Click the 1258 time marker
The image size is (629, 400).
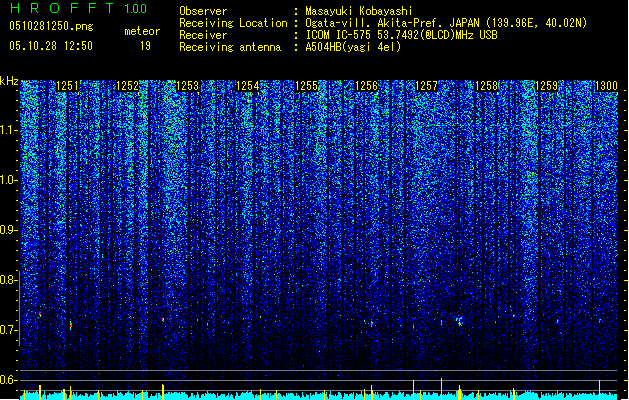[x=486, y=86]
